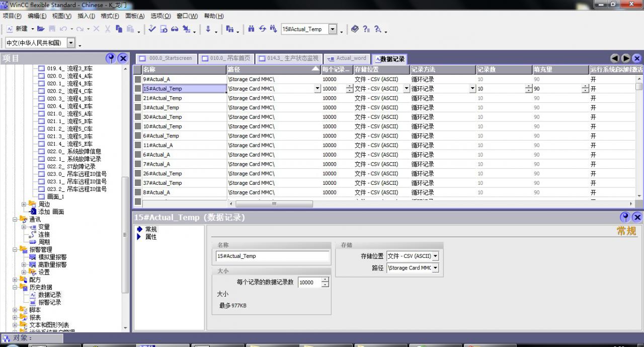The width and height of the screenshot is (644, 347).
Task: Click the table's horizontal scrollbar
Action: point(274,204)
